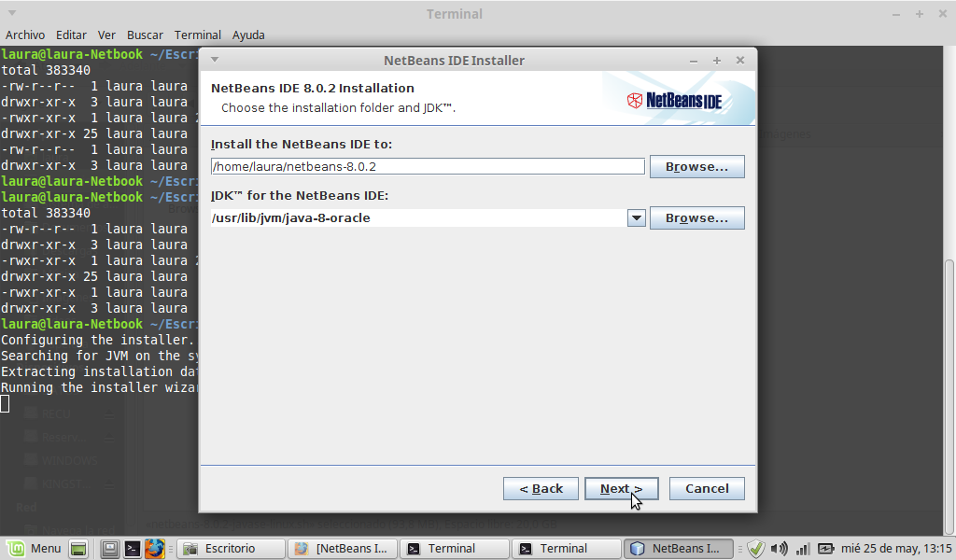Click the battery status tray icon

tap(825, 549)
